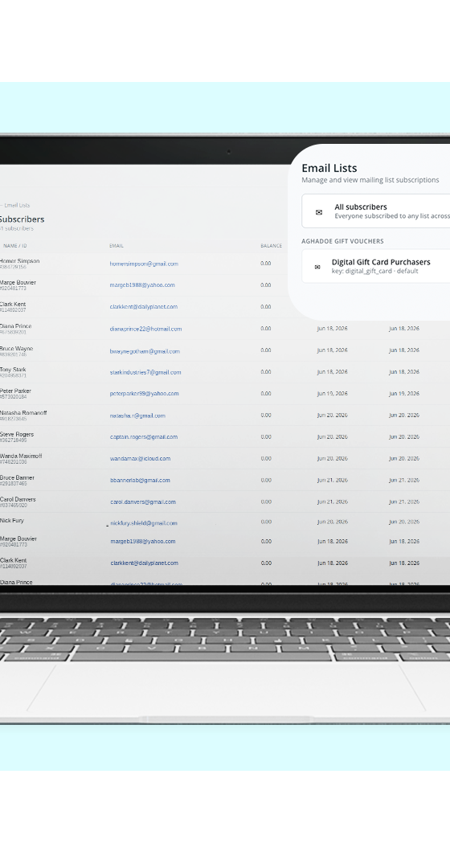Open dianaprince22@hotmail.com in the fully visible row
450x868 pixels.
145,329
